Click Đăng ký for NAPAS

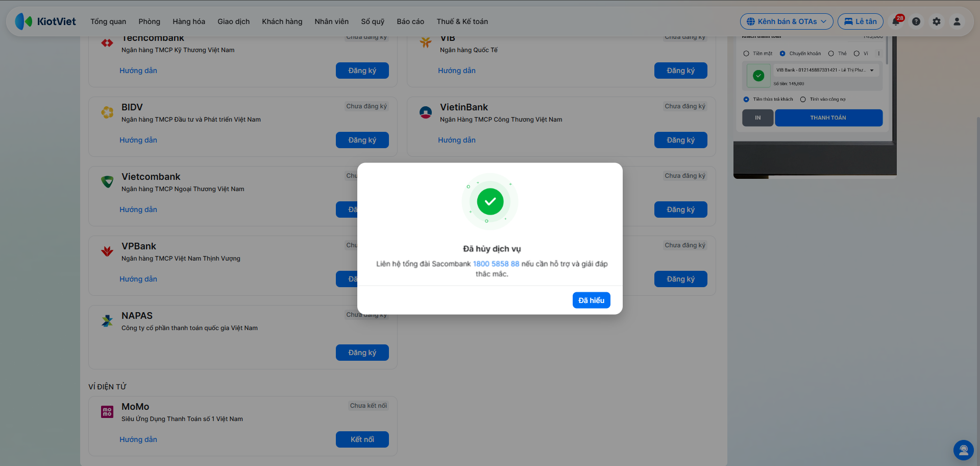(x=362, y=353)
